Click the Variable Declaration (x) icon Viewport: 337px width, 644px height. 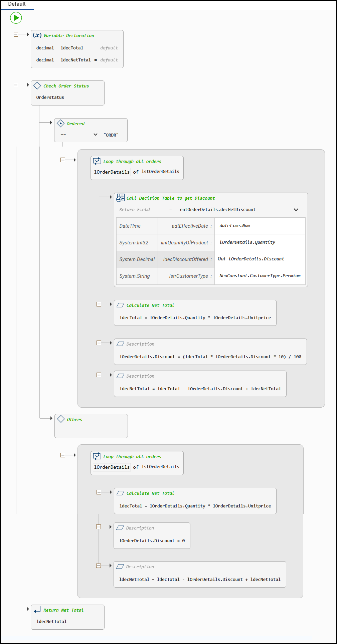pos(37,35)
